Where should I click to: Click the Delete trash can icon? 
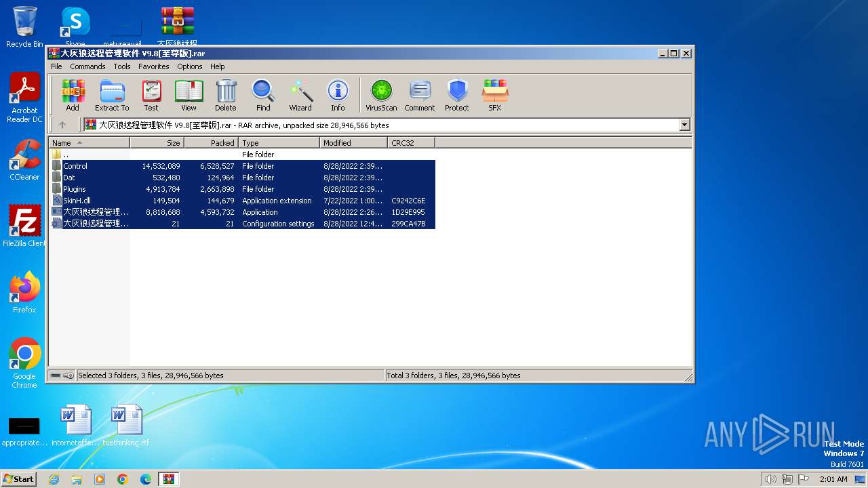[226, 95]
